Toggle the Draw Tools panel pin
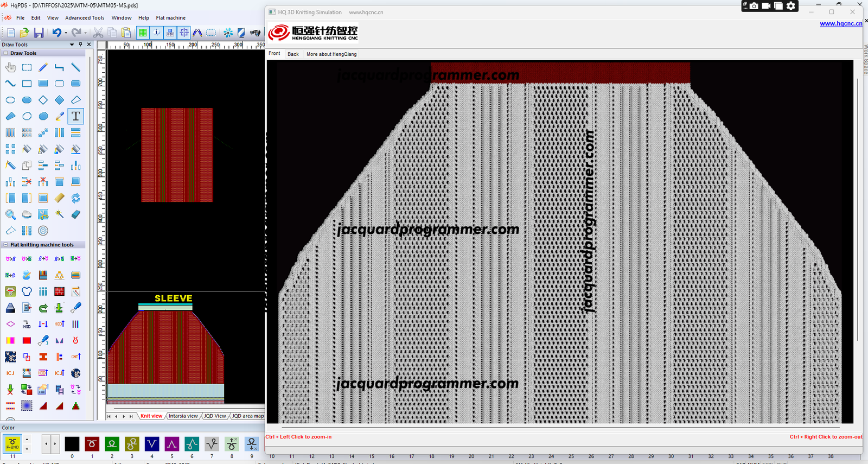The image size is (868, 464). [80, 45]
